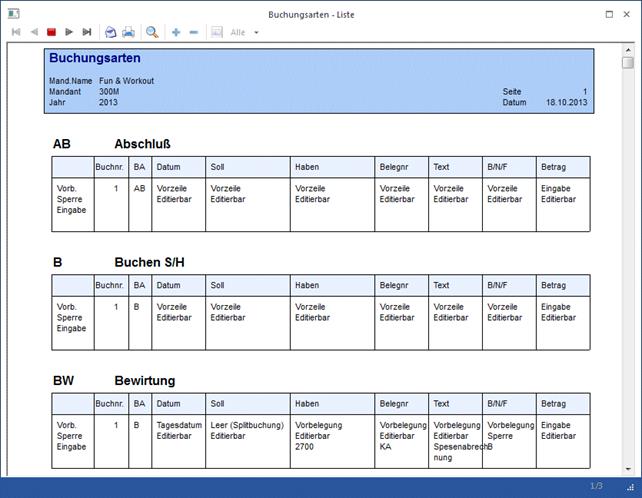
Task: Maximize the Buchungsarten window
Action: (610, 14)
